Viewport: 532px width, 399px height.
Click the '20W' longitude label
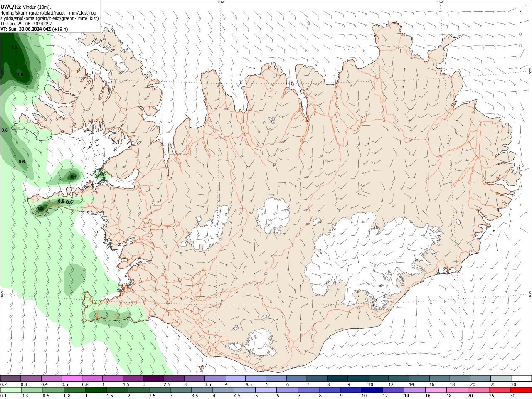pyautogui.click(x=221, y=2)
